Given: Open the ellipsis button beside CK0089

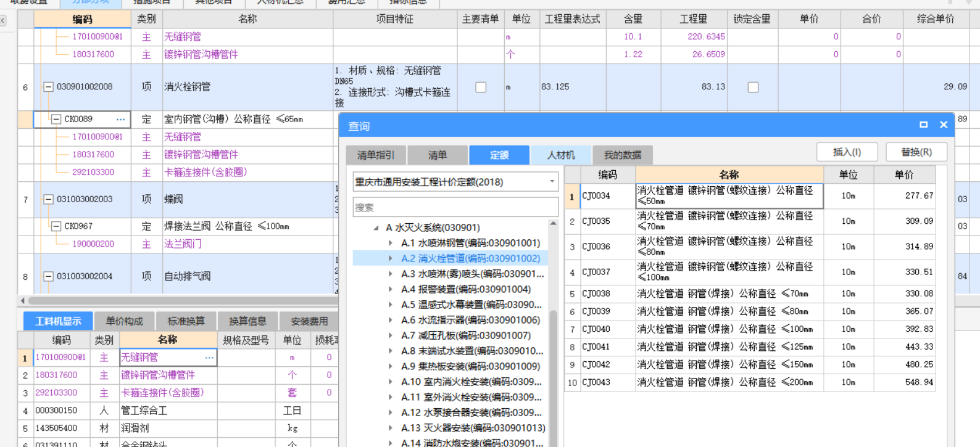Looking at the screenshot, I should [x=120, y=119].
